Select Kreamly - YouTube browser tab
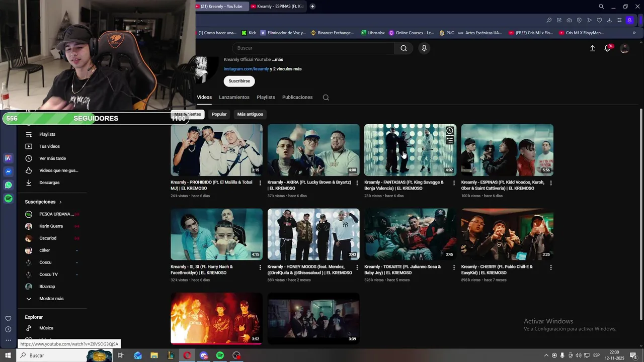The image size is (644, 362). pyautogui.click(x=221, y=7)
